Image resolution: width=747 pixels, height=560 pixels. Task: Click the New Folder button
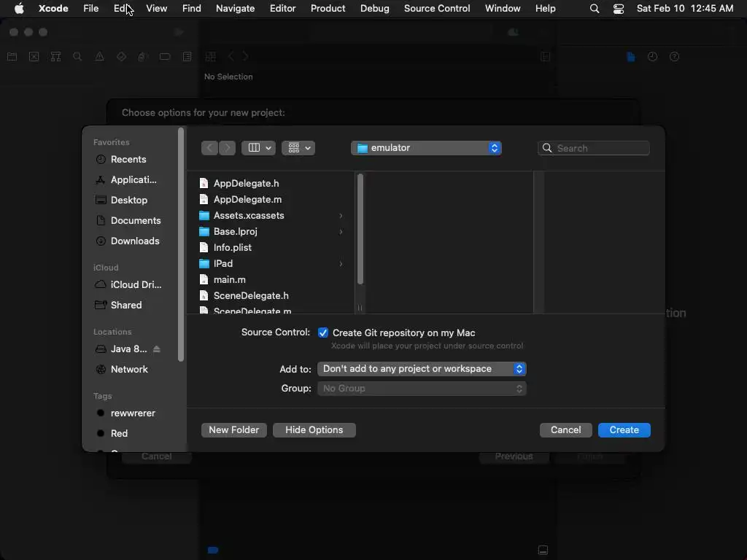(x=234, y=430)
